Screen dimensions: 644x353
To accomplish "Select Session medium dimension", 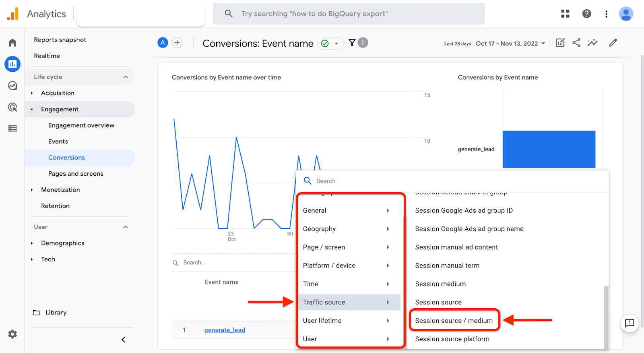I will pos(440,284).
